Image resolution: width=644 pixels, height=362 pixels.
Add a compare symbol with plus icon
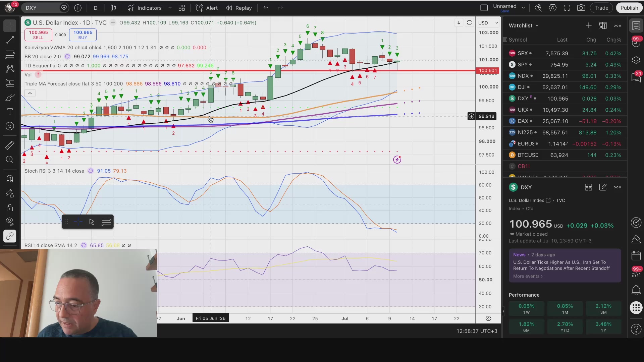(x=78, y=8)
